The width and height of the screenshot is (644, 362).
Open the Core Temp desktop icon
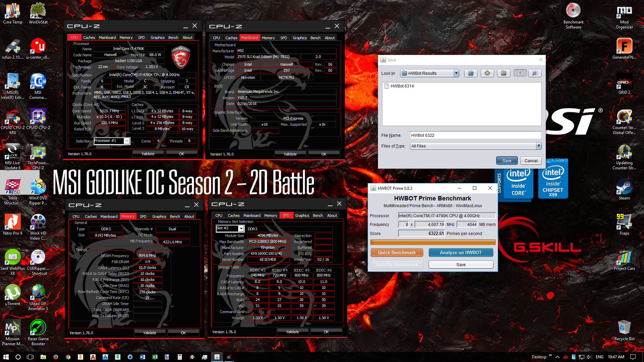[13, 13]
